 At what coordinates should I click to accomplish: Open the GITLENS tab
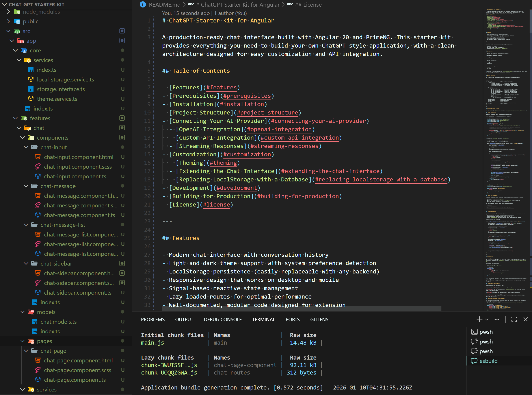point(319,319)
